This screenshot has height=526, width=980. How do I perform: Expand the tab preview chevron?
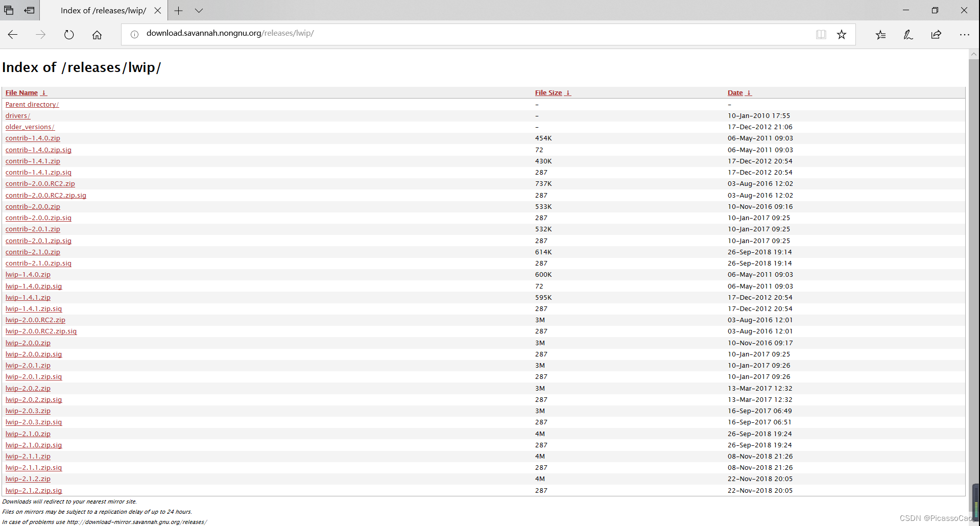click(x=199, y=10)
